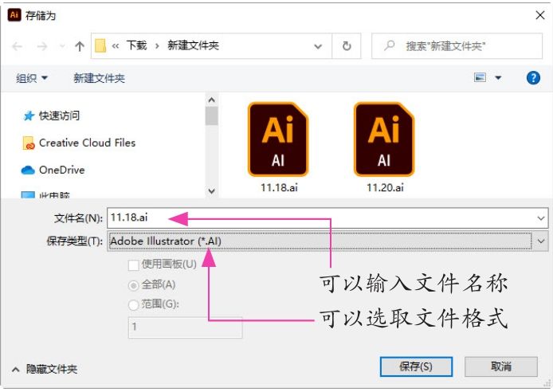This screenshot has height=392, width=553.
Task: Select the 11.20.ai file thumbnail
Action: point(384,139)
